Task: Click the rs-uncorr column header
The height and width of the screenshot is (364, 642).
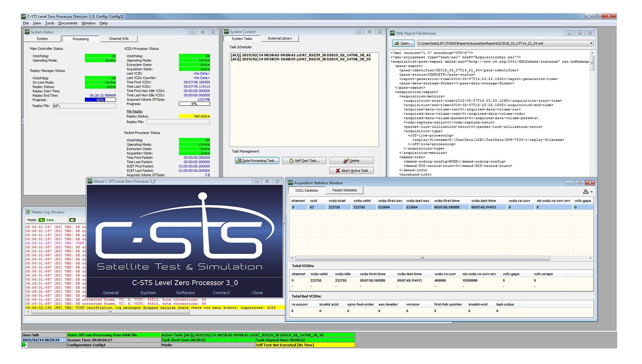Action: pos(300,304)
